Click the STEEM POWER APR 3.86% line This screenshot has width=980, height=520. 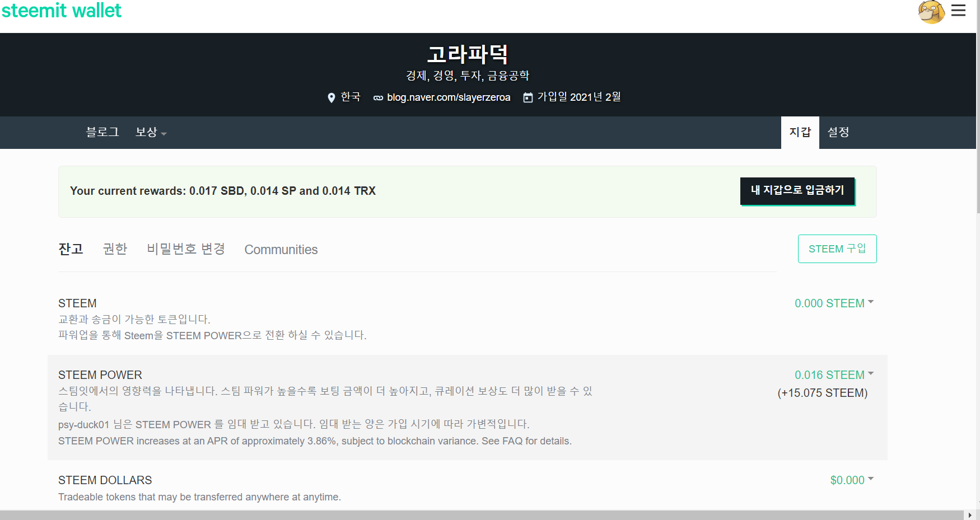tap(315, 441)
